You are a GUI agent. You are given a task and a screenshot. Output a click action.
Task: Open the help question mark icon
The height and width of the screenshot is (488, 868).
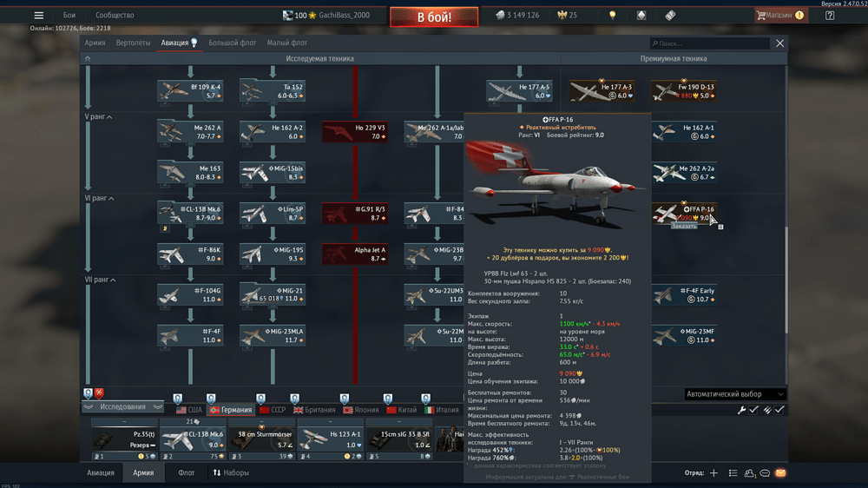tap(830, 16)
